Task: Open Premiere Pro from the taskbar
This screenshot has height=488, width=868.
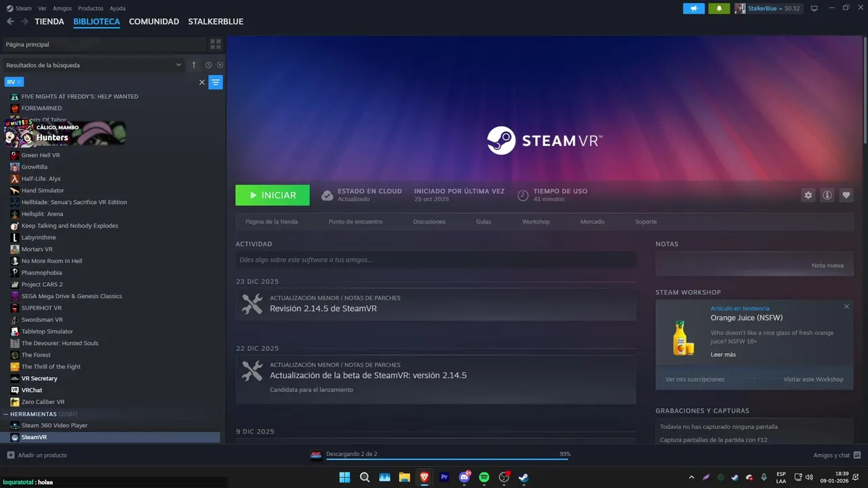Action: tap(444, 477)
